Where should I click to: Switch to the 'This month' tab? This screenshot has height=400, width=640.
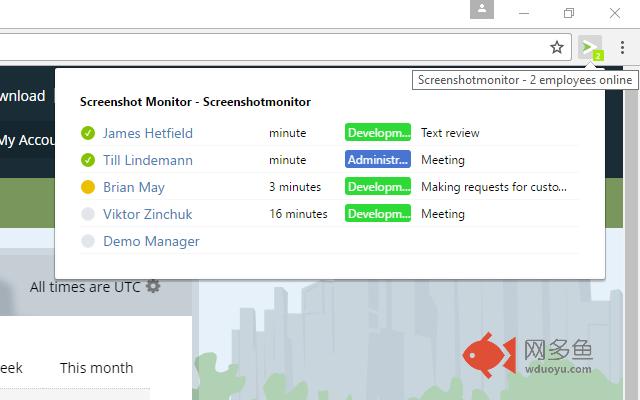point(97,368)
